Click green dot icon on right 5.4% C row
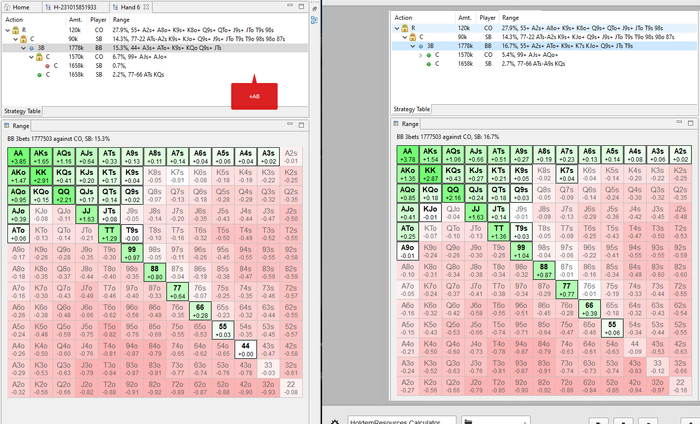The image size is (700, 424). coord(429,55)
